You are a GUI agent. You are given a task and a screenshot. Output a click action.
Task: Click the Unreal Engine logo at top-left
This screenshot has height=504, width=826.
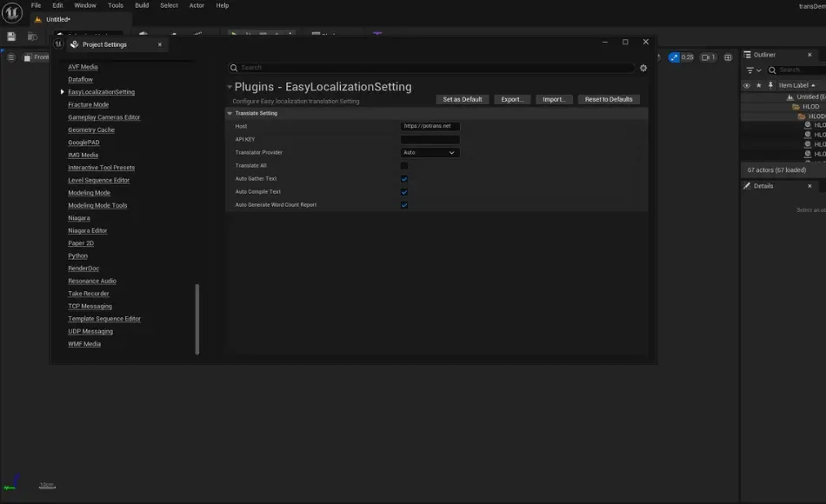11,13
